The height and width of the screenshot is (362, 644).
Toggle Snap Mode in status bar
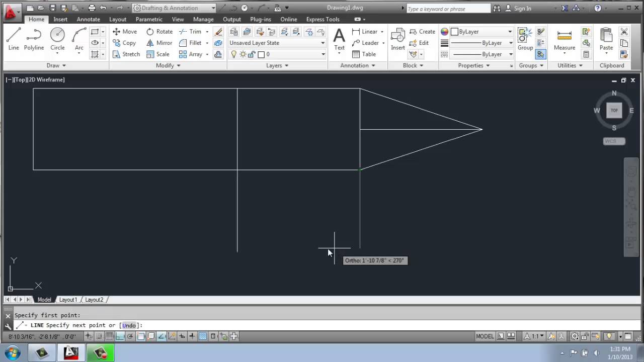(x=99, y=336)
